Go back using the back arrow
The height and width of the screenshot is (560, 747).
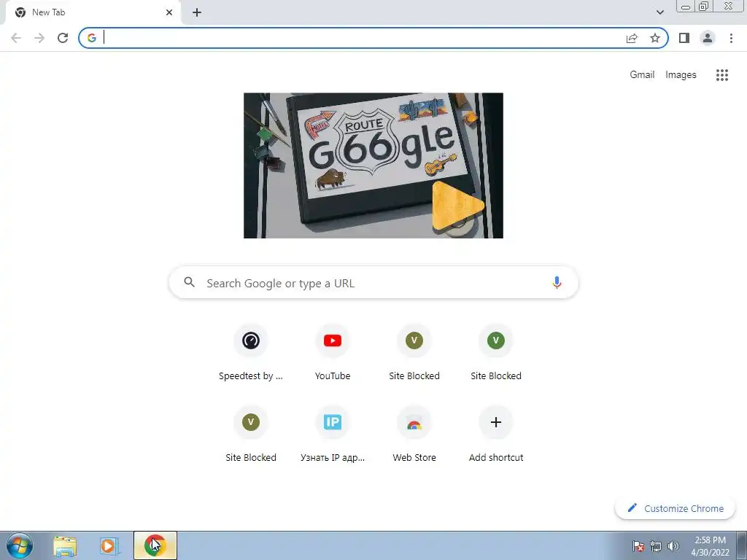coord(16,38)
